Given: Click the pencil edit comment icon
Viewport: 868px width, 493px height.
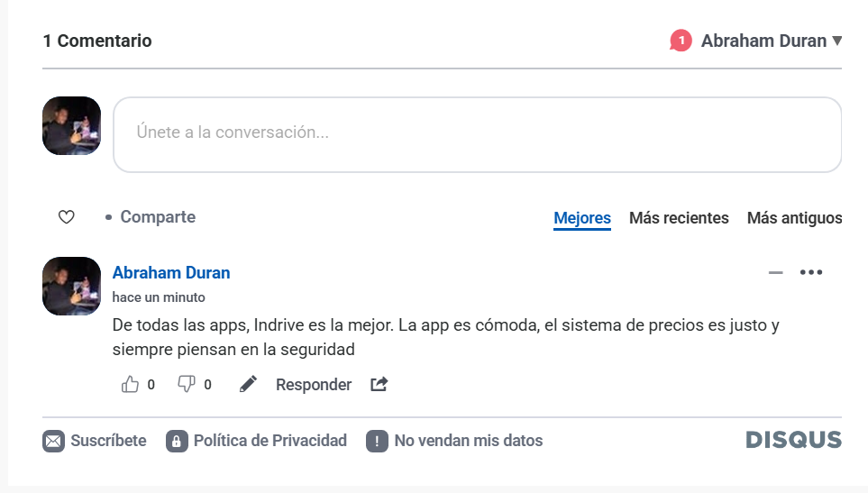Looking at the screenshot, I should (x=248, y=385).
